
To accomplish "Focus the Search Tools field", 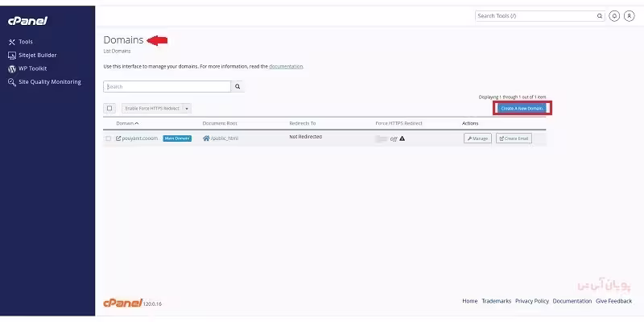I will click(535, 16).
